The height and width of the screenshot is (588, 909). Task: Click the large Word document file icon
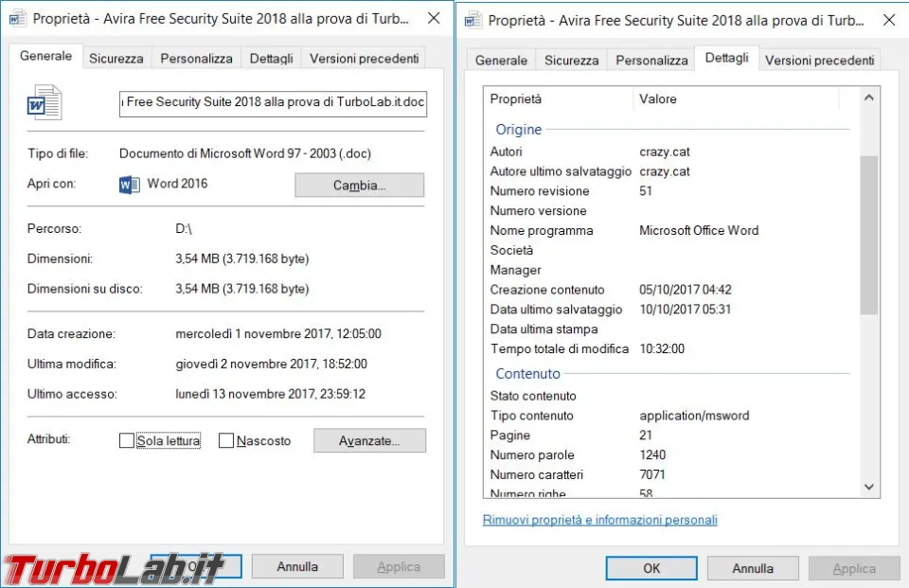click(x=45, y=102)
